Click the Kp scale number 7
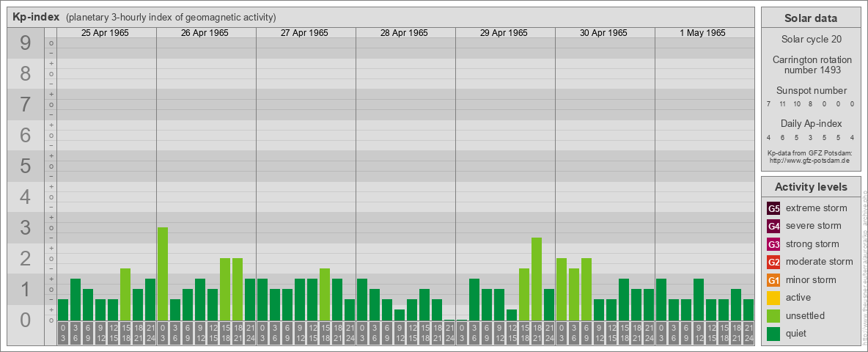Screen dimensions: 868x352 (26, 105)
